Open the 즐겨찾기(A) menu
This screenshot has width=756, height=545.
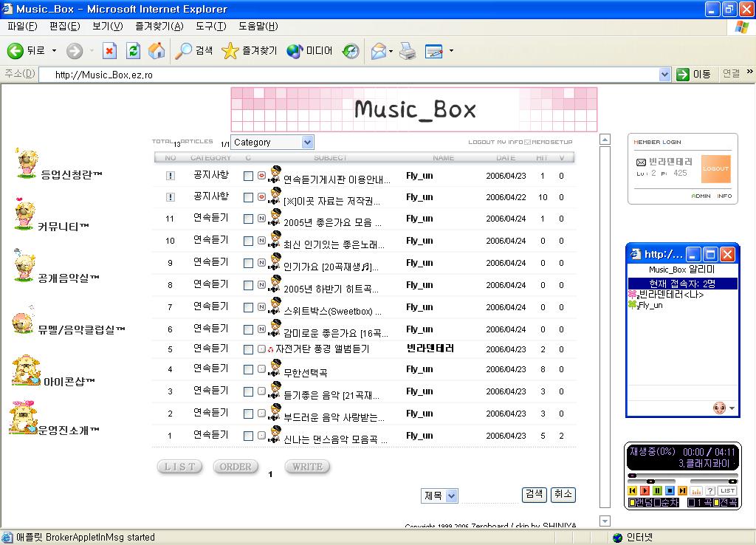pos(159,26)
